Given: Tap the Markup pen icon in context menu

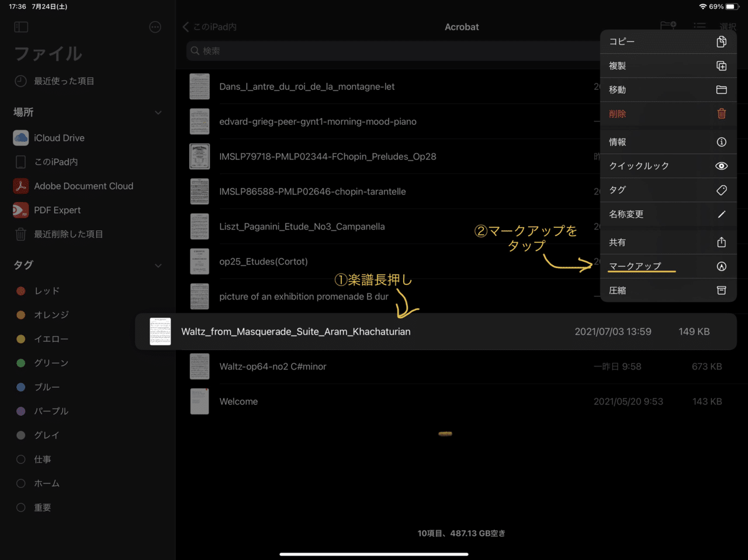Looking at the screenshot, I should pyautogui.click(x=721, y=266).
